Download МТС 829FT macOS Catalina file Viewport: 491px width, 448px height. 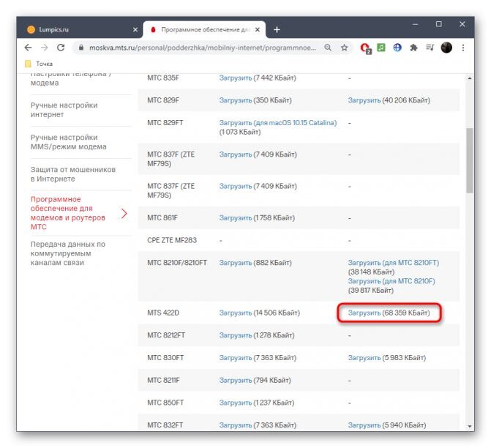278,123
